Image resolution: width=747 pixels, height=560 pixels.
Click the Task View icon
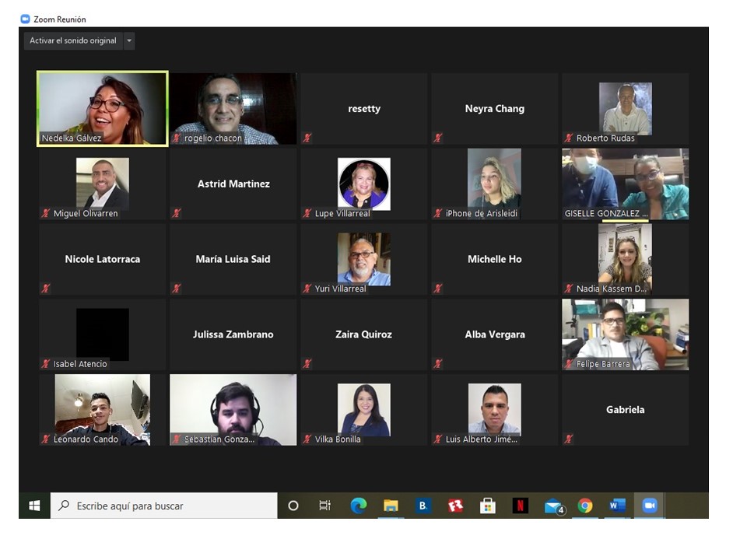click(x=325, y=506)
